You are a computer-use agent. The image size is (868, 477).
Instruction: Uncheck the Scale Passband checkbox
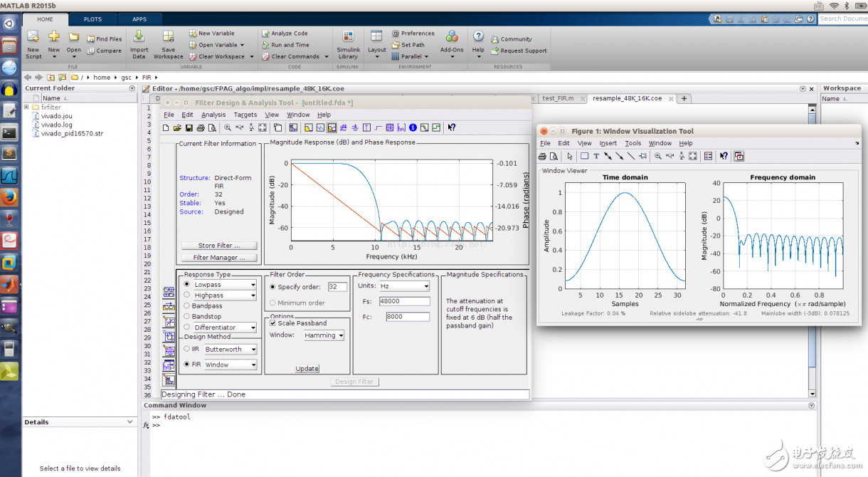[x=273, y=323]
